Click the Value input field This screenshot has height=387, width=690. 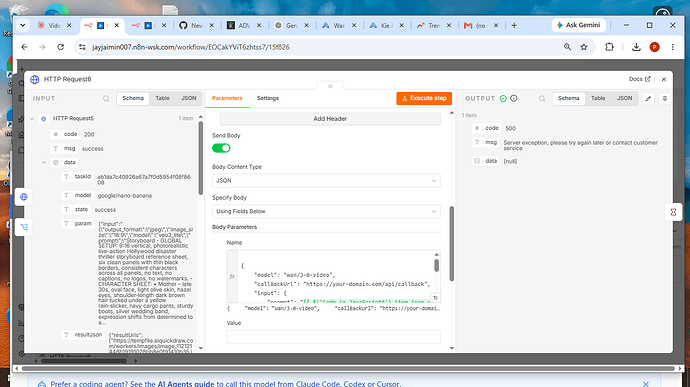pos(334,336)
